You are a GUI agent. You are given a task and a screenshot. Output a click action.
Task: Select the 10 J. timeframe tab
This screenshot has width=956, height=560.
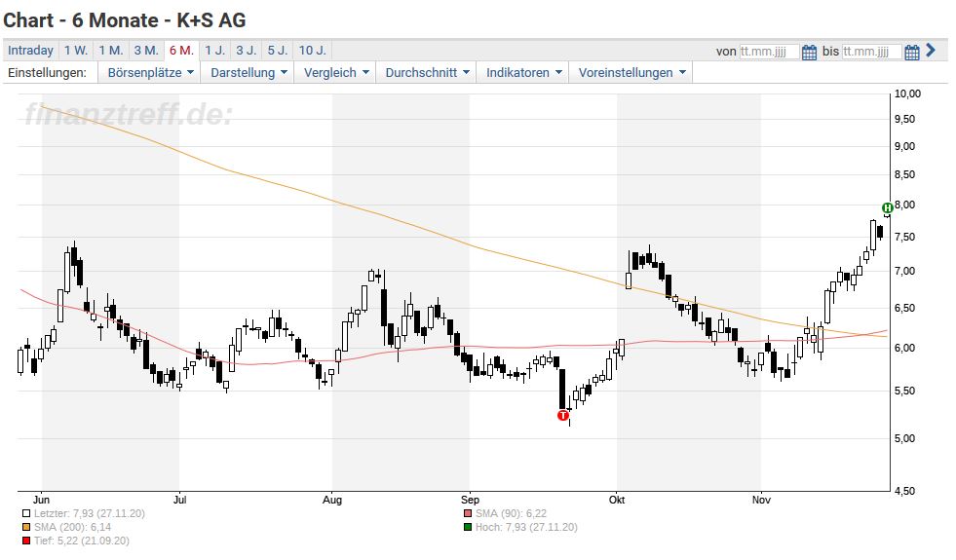[x=312, y=51]
